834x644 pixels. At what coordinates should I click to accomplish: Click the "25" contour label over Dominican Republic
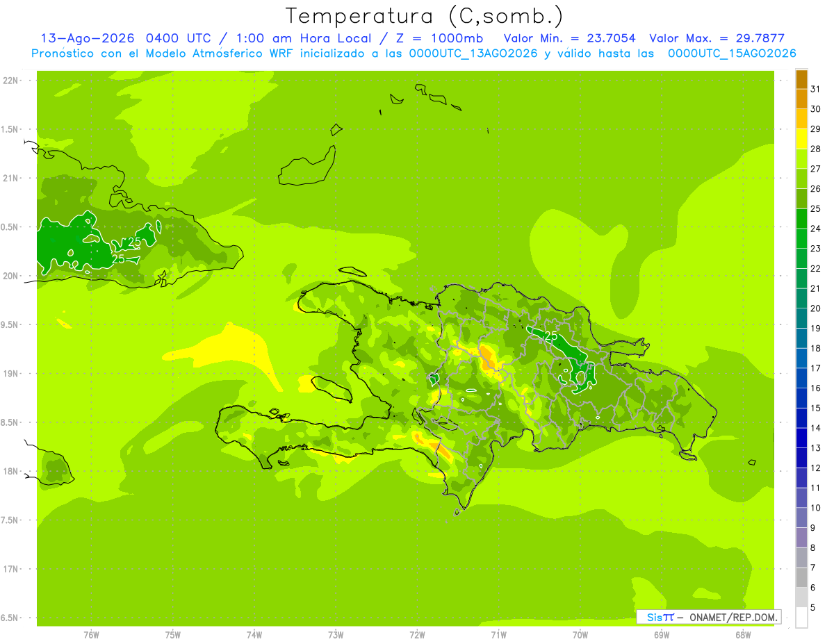(551, 336)
